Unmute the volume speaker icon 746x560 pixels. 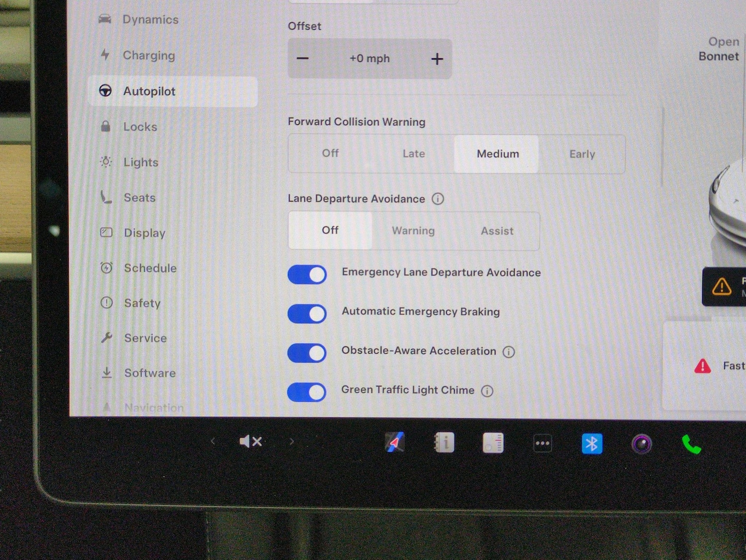pyautogui.click(x=251, y=442)
